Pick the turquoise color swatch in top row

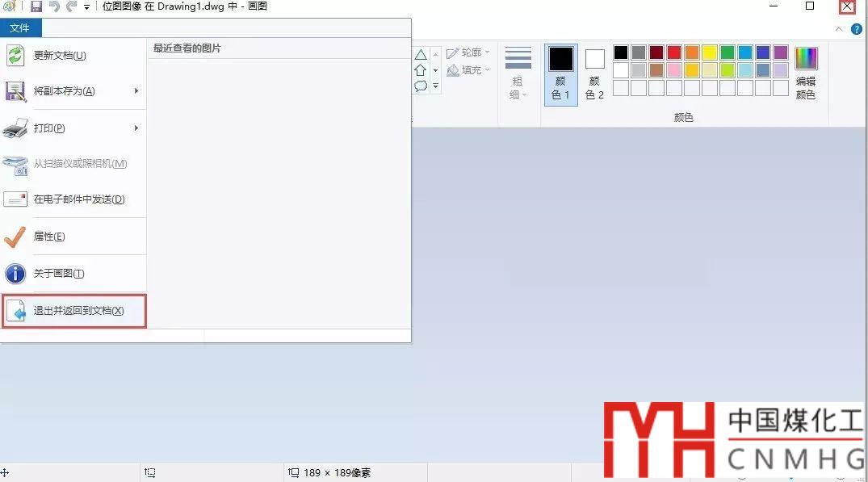pos(745,52)
